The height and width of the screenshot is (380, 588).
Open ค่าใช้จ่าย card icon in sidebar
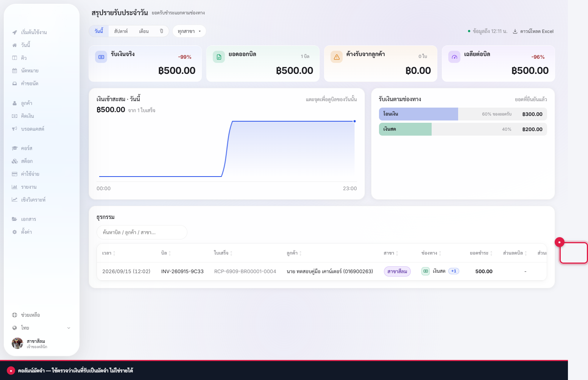point(14,174)
